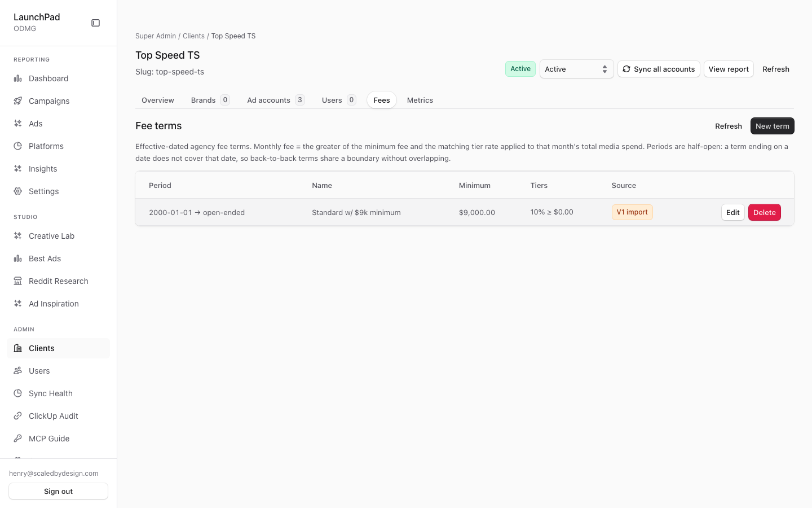The height and width of the screenshot is (508, 812).
Task: Click the 2000-01-01 → open-ended period cell
Action: (x=197, y=213)
